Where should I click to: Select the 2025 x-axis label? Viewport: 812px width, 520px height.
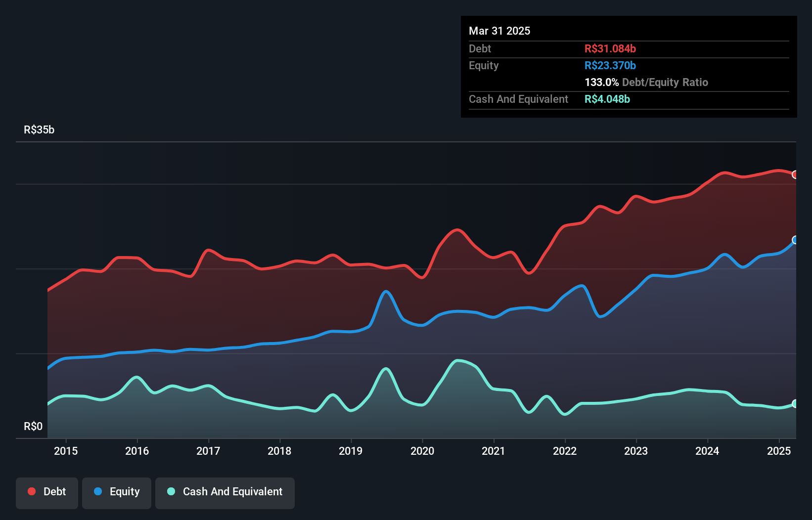coord(778,451)
